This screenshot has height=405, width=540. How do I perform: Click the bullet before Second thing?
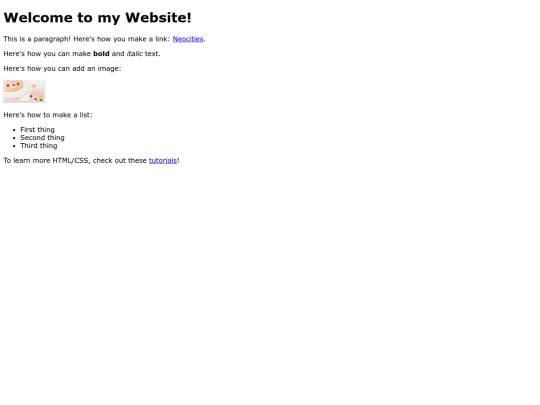14,138
